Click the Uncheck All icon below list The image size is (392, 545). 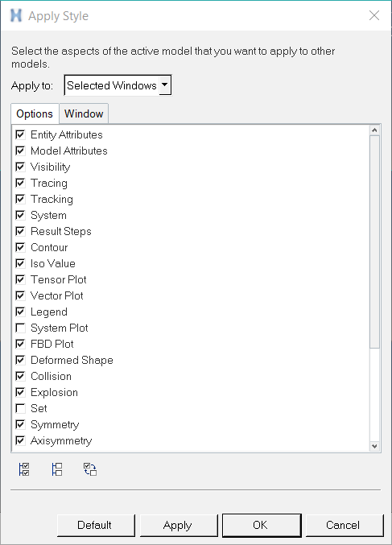pos(57,469)
